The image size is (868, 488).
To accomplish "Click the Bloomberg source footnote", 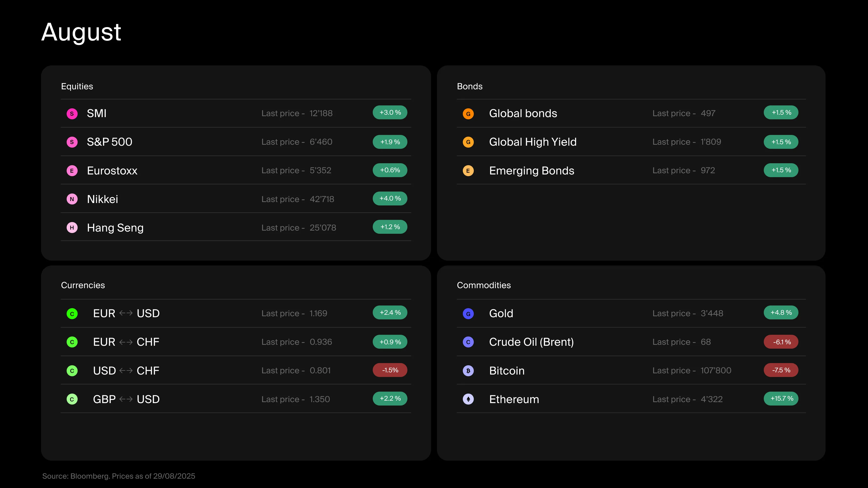I will click(x=119, y=476).
